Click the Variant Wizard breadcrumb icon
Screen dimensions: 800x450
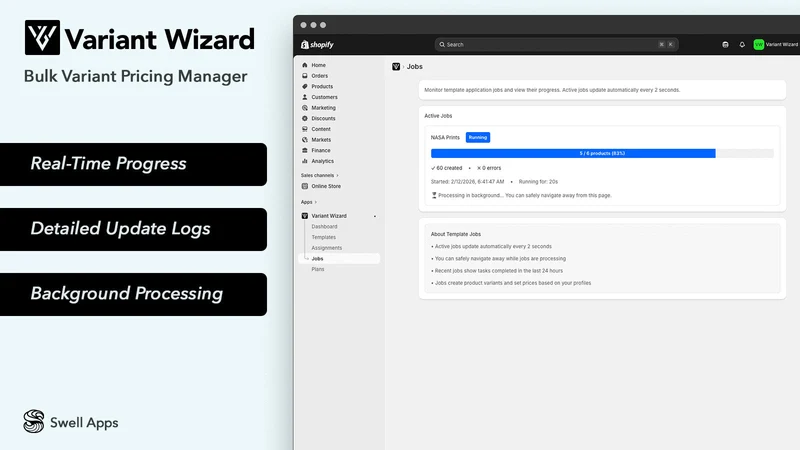click(396, 67)
